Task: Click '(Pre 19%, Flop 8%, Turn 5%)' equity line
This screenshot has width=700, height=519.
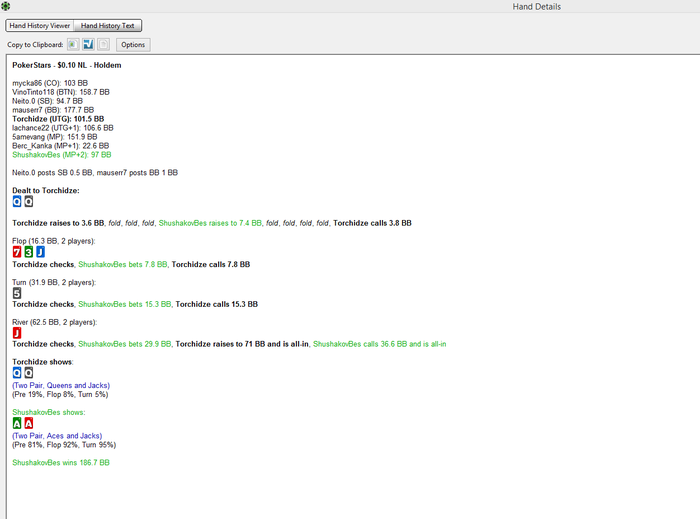Action: pyautogui.click(x=60, y=394)
